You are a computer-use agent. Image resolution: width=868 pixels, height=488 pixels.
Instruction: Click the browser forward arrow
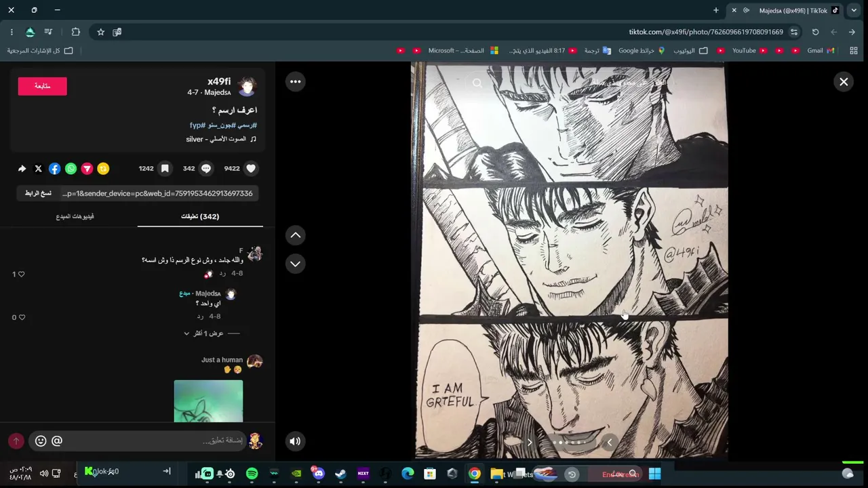833,32
